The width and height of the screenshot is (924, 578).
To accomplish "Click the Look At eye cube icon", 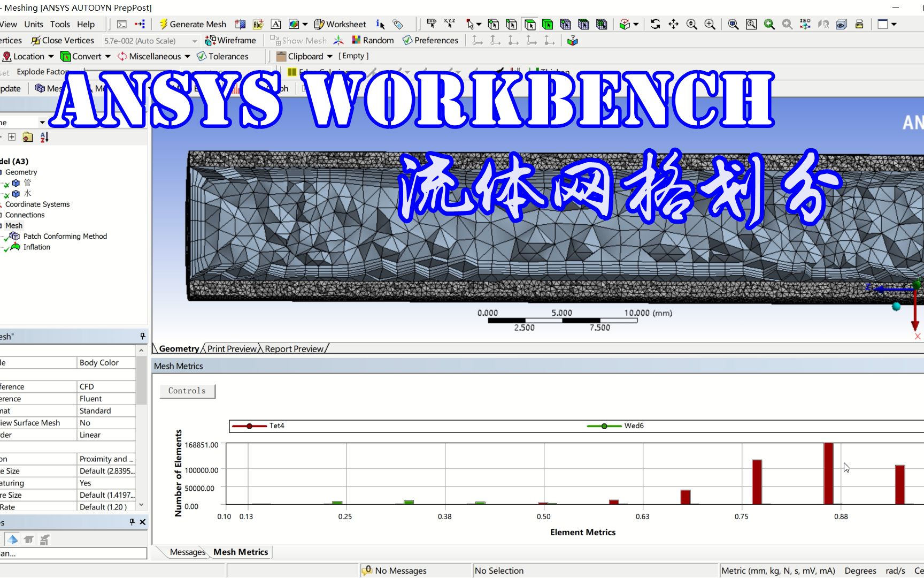I will [x=842, y=24].
